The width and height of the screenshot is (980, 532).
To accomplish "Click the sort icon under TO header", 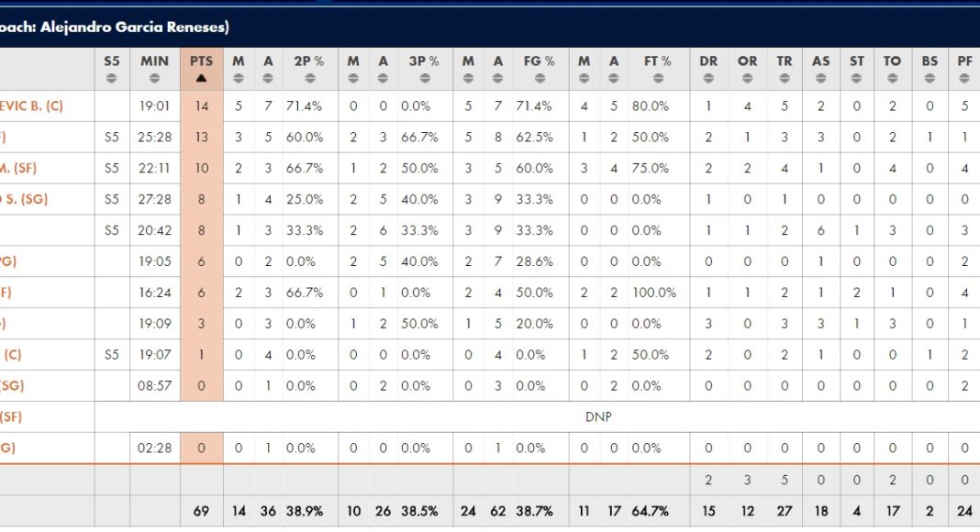I will [x=893, y=78].
